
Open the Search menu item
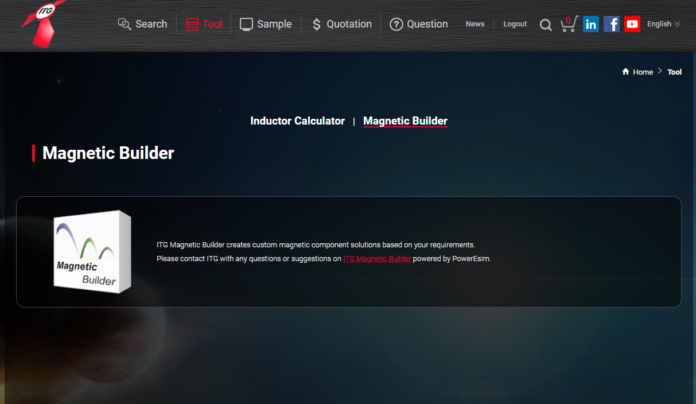tap(142, 24)
